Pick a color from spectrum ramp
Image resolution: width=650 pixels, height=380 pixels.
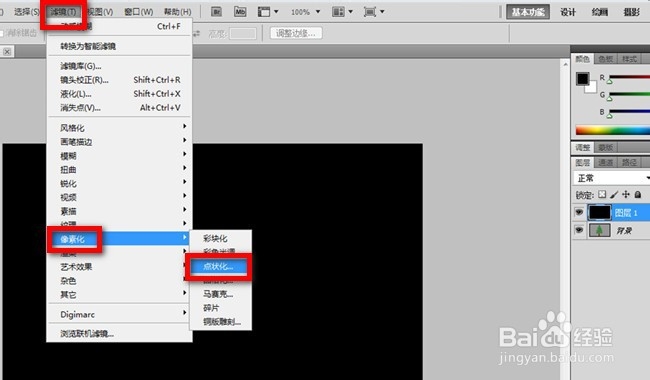[x=613, y=130]
